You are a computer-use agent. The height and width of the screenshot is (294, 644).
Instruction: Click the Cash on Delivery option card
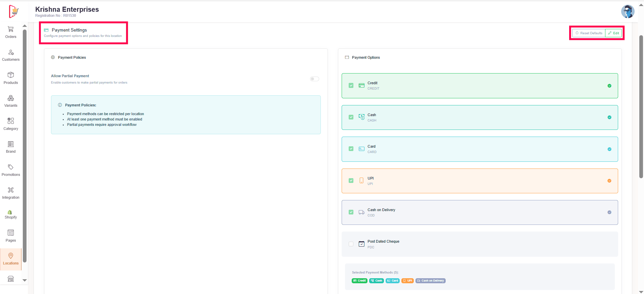pos(480,212)
